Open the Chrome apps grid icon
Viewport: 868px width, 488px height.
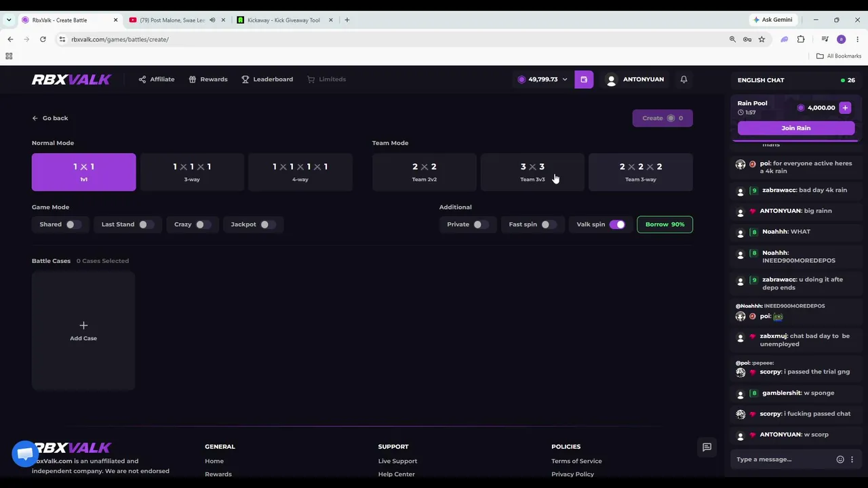(x=9, y=56)
